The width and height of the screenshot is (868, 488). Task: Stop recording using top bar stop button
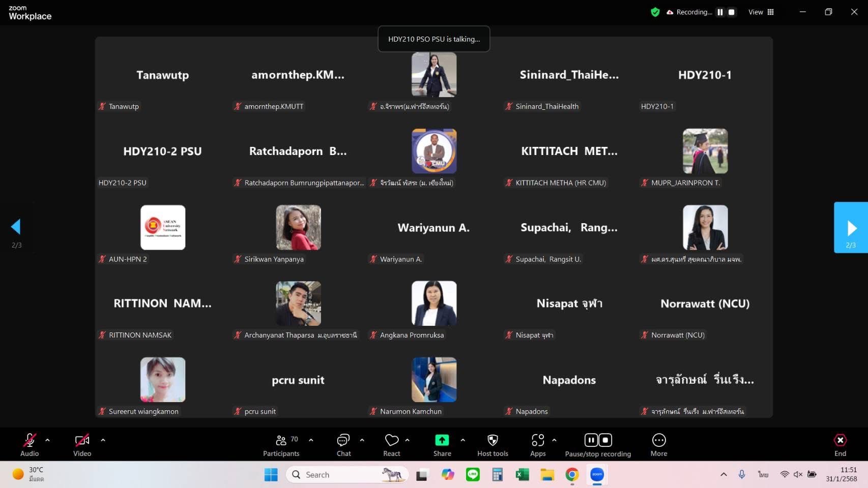[732, 12]
